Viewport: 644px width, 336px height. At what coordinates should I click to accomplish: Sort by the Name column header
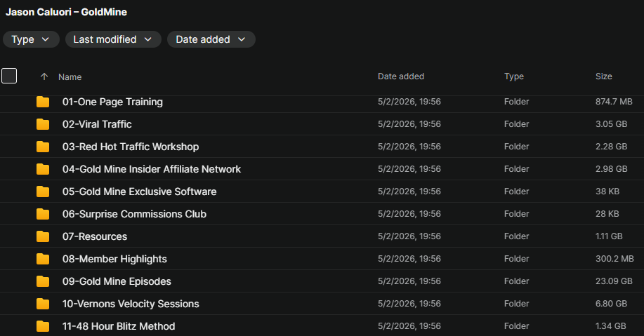[70, 76]
